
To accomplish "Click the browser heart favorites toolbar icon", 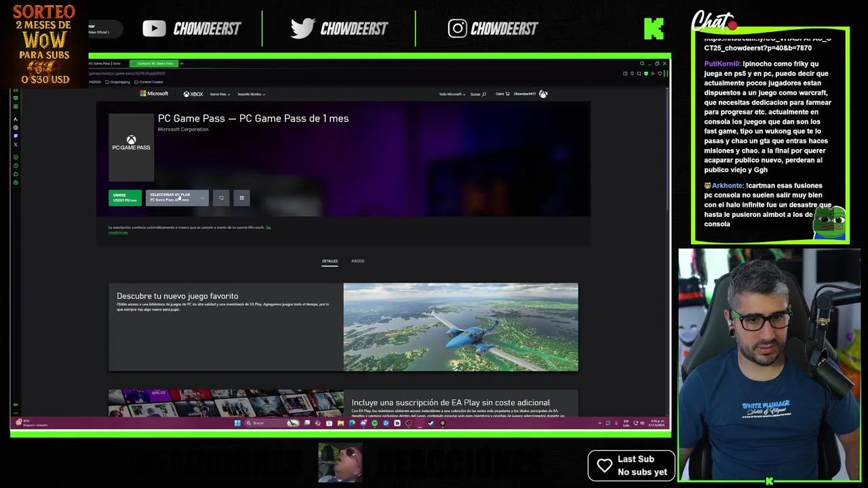I will (x=660, y=73).
